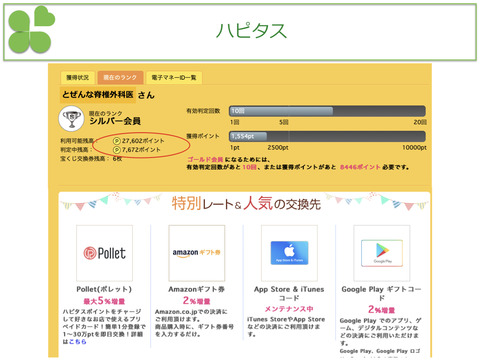Click the Amazonギフト券 title
Screen dimensions: 480x360
[196, 289]
